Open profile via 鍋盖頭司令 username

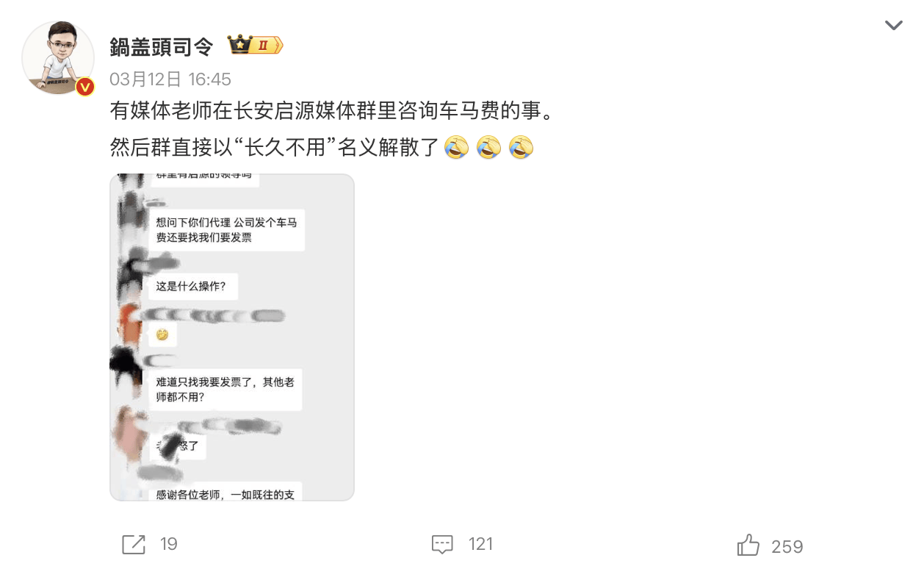click(x=162, y=46)
